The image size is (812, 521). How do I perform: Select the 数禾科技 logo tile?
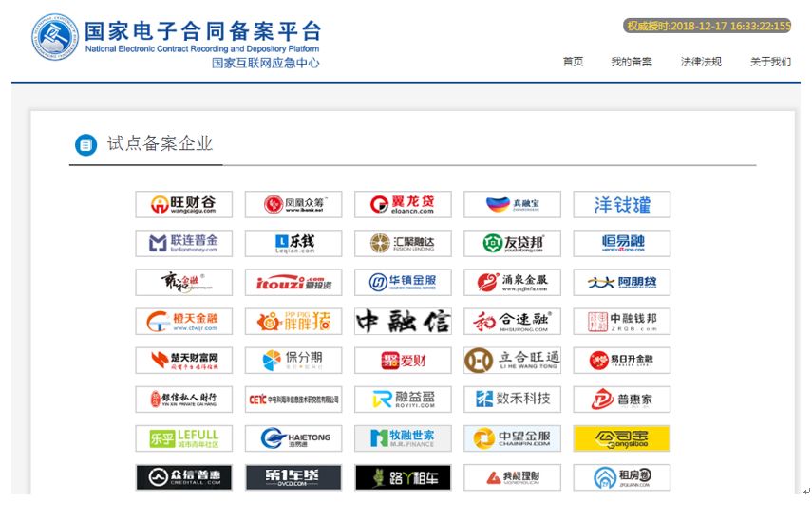[512, 400]
